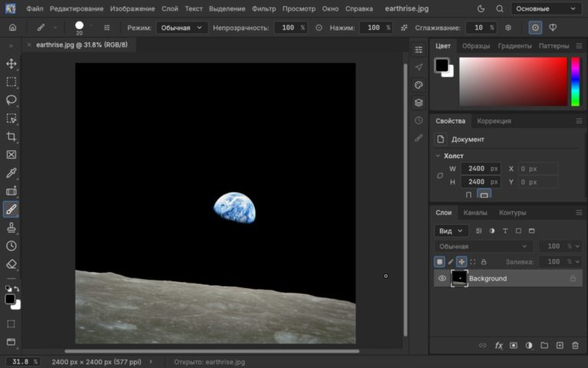Switch to the Каналы tab
588x368 pixels.
pyautogui.click(x=475, y=212)
